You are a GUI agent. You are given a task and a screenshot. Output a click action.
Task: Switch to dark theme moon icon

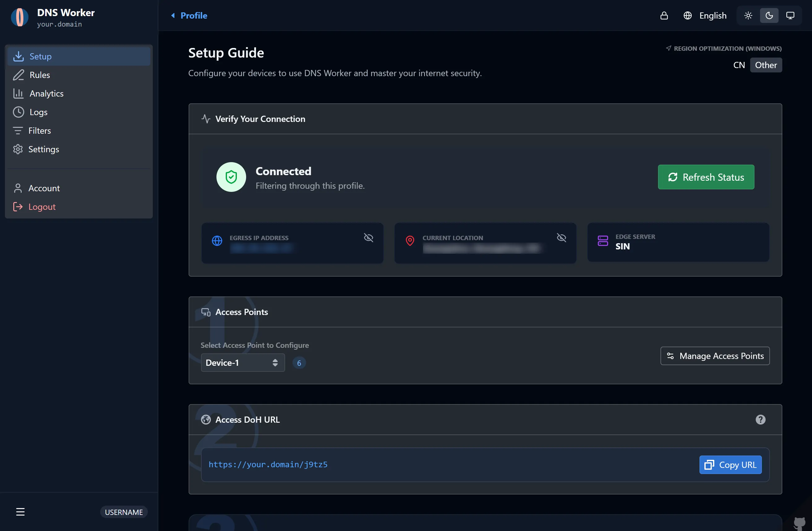pos(769,15)
